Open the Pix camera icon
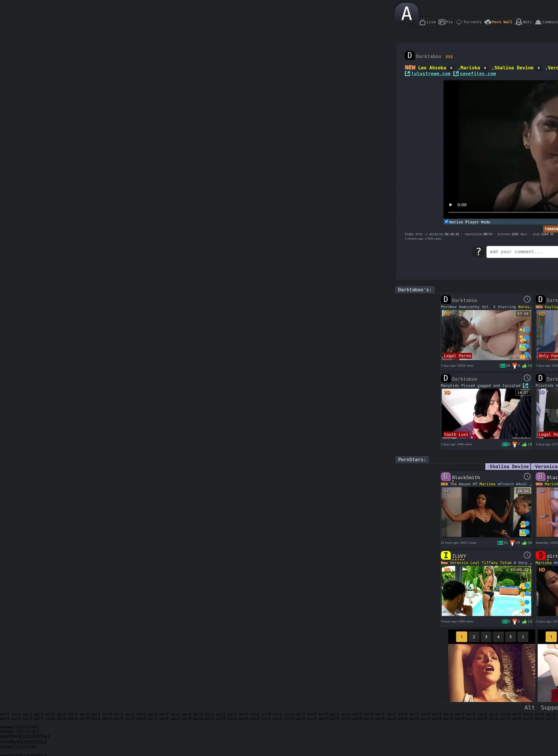Screen dimensions: 558x756 click(x=441, y=22)
